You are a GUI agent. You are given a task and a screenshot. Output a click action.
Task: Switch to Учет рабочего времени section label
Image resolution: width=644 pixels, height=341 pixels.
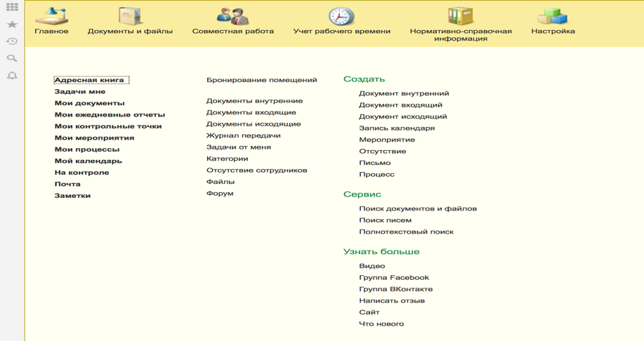click(x=342, y=31)
